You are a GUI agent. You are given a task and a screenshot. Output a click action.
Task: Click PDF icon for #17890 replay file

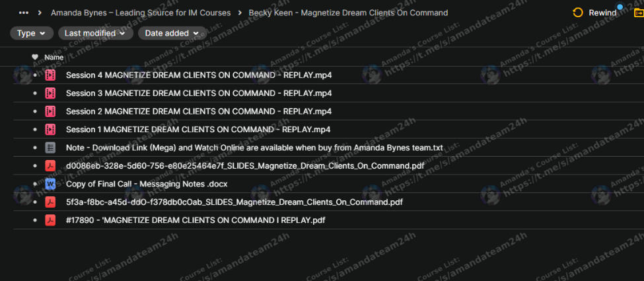click(x=50, y=220)
